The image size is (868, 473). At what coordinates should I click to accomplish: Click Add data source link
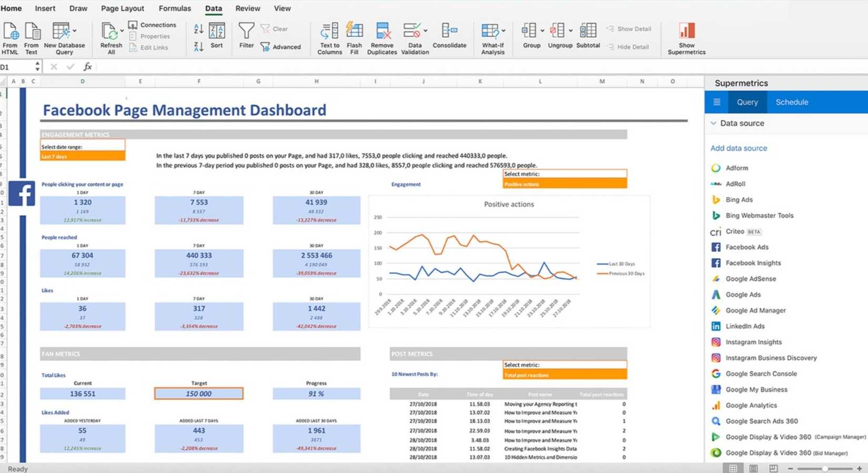[739, 148]
